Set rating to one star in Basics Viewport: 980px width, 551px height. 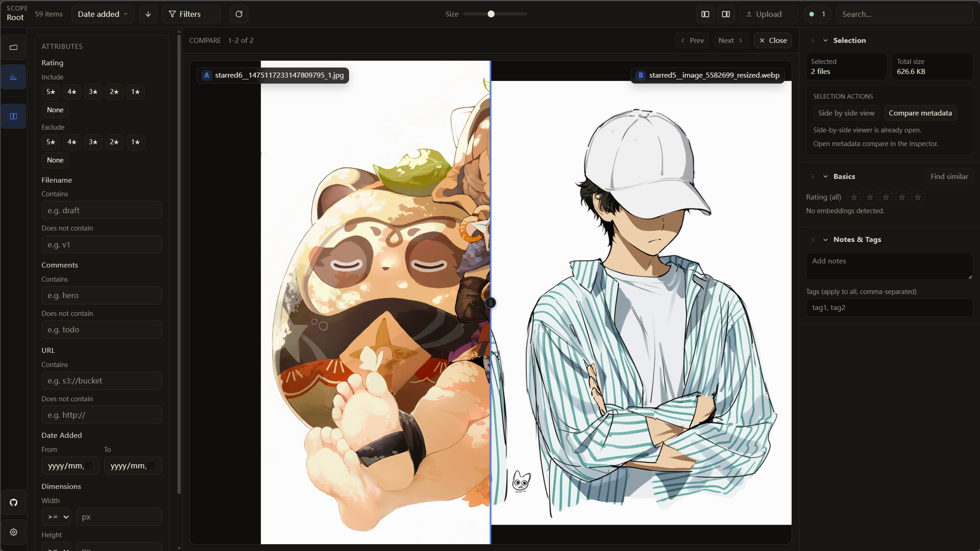(854, 197)
